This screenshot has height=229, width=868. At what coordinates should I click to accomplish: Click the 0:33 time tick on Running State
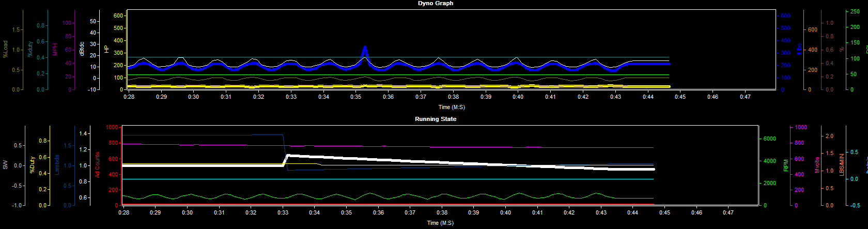283,212
